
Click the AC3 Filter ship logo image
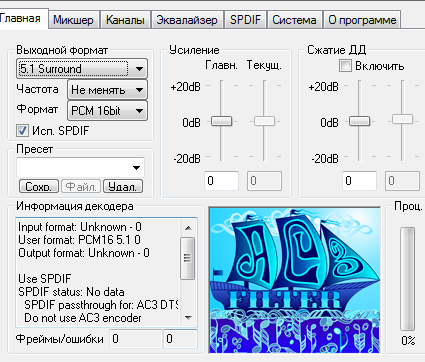(x=295, y=280)
